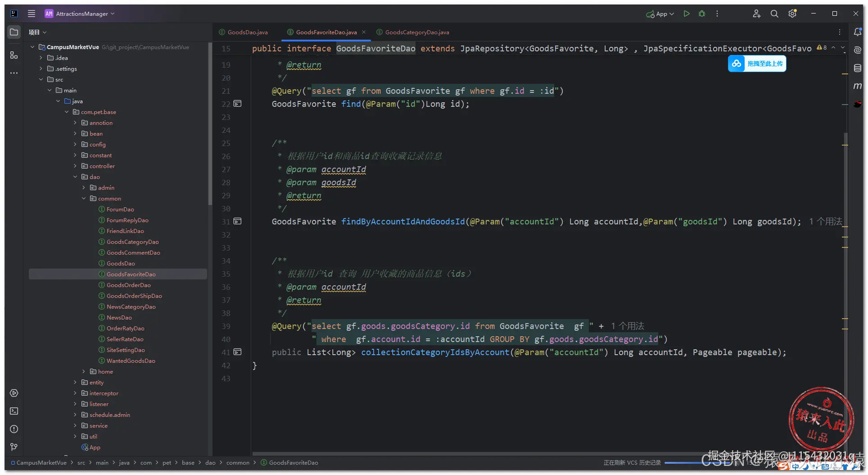
Task: Show usages hint on line 39
Action: coord(628,326)
